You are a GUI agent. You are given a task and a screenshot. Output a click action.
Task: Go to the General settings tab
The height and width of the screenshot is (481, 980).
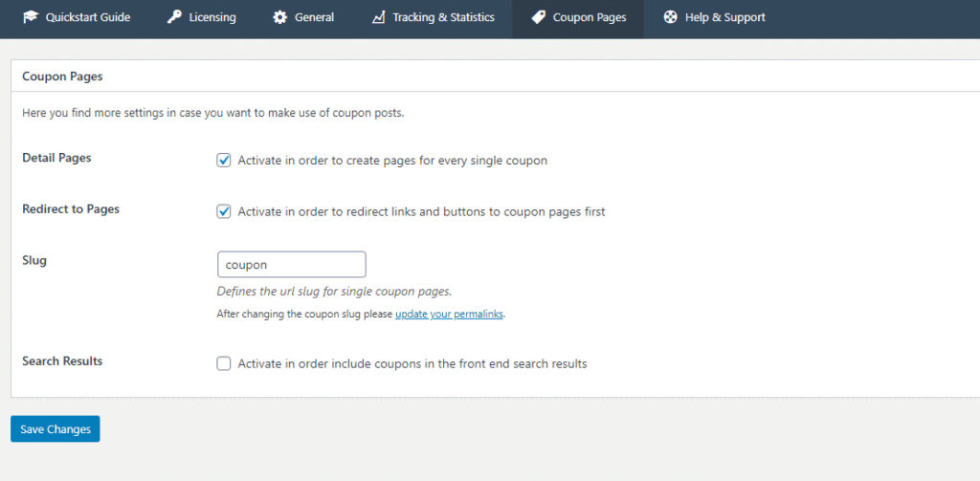pyautogui.click(x=303, y=17)
